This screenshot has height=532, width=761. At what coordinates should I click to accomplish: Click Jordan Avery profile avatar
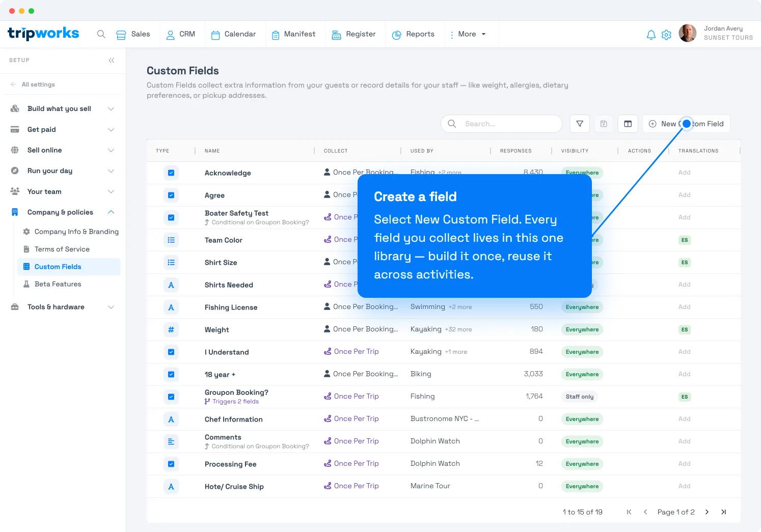click(x=688, y=33)
